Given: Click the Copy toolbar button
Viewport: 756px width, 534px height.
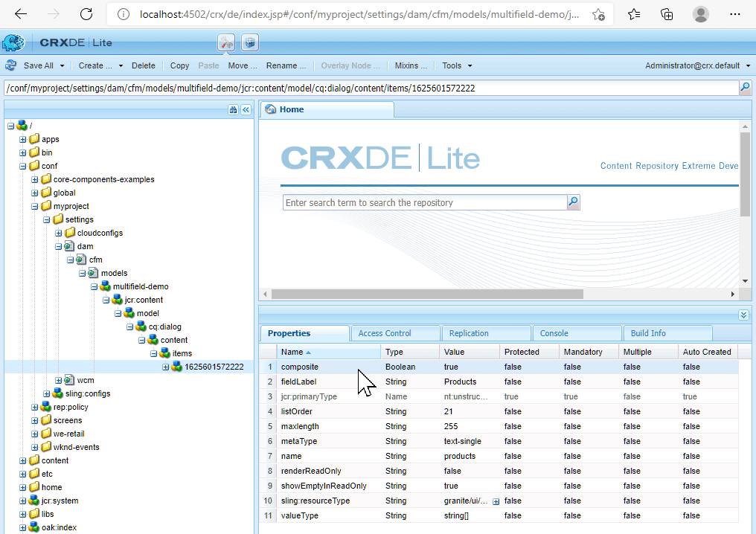Looking at the screenshot, I should [x=179, y=65].
